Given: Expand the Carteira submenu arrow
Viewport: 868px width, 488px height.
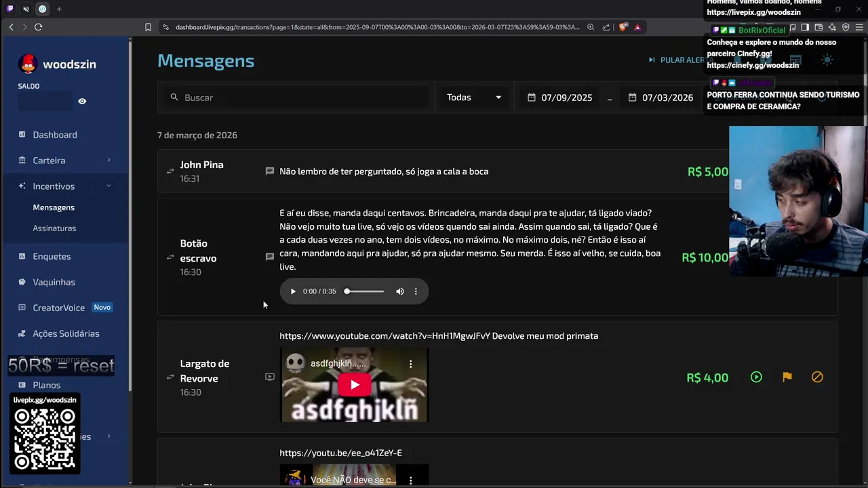Looking at the screenshot, I should pyautogui.click(x=108, y=160).
